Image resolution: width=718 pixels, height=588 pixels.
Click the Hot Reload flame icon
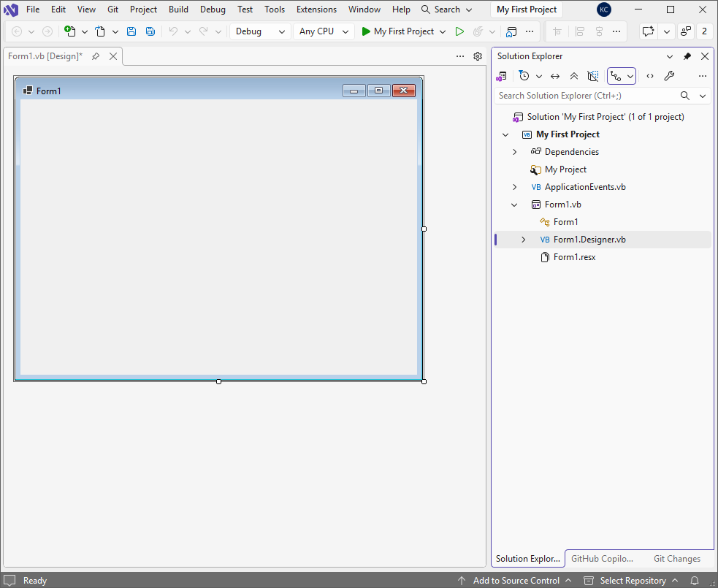coord(478,31)
